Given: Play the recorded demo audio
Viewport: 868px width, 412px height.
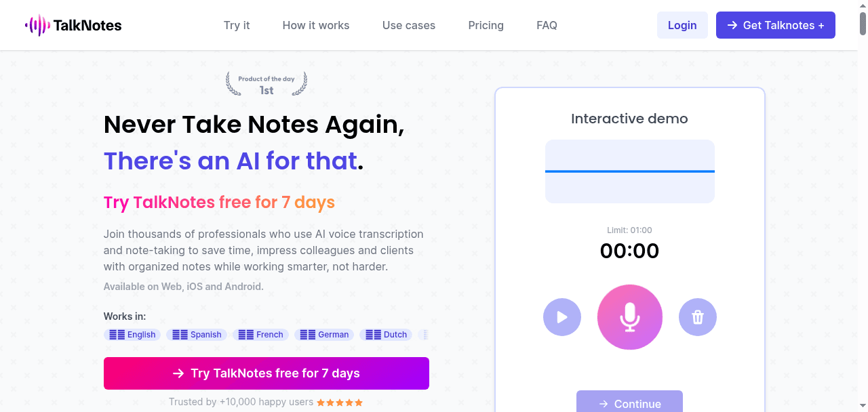Looking at the screenshot, I should point(562,317).
